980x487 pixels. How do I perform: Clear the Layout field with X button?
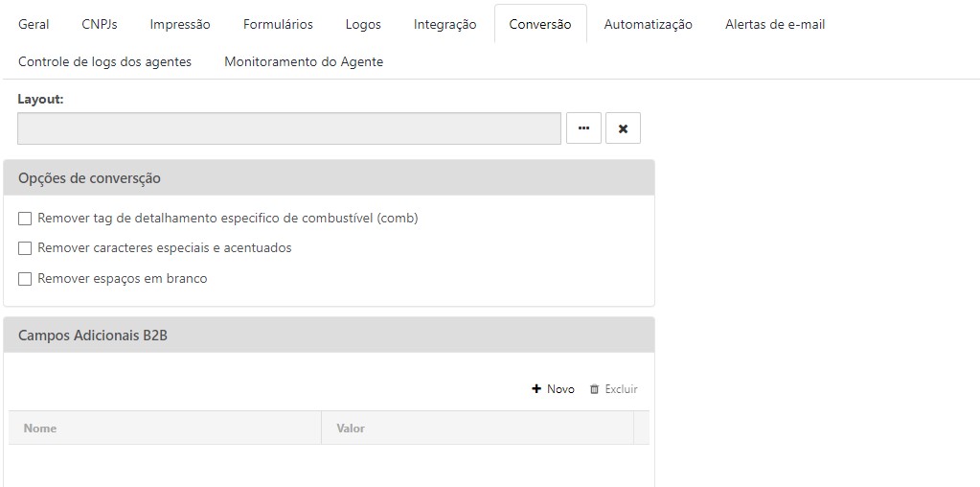(623, 128)
